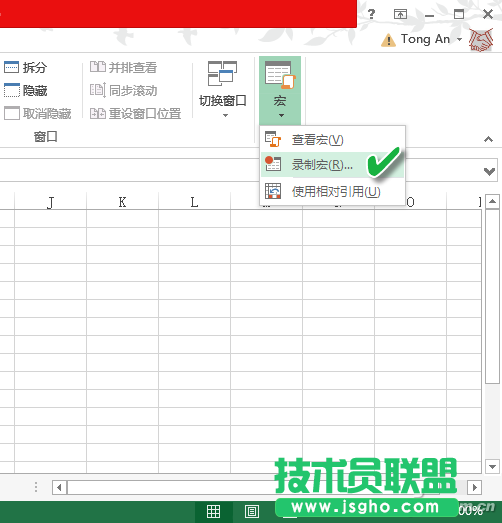Click the Help question mark icon
Image resolution: width=502 pixels, height=523 pixels.
click(371, 14)
